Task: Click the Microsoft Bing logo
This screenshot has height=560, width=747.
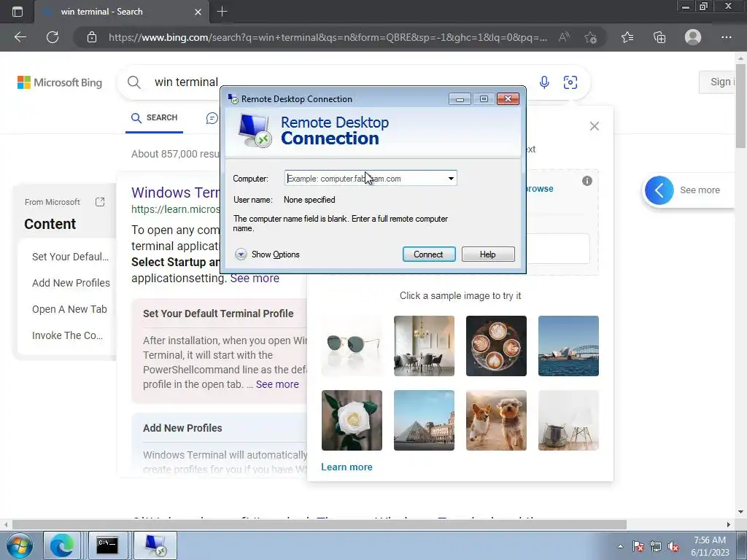Action: [x=60, y=82]
